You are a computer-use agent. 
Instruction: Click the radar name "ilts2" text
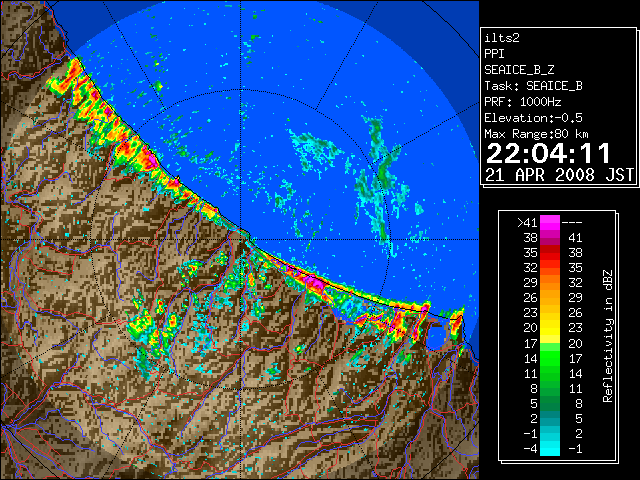pyautogui.click(x=502, y=38)
